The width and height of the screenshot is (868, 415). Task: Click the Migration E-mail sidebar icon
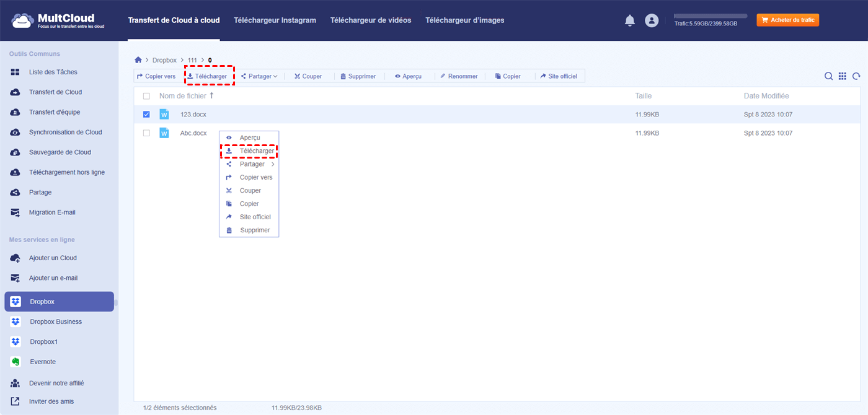(x=15, y=212)
